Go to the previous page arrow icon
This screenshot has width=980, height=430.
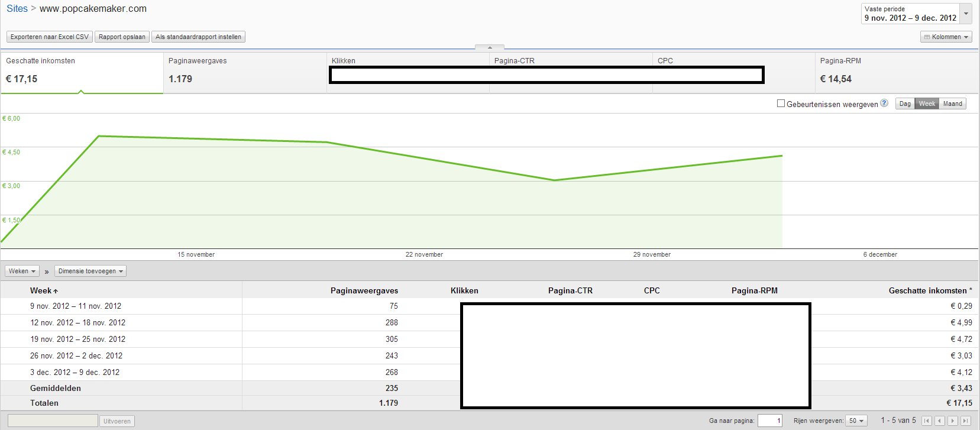pos(940,421)
